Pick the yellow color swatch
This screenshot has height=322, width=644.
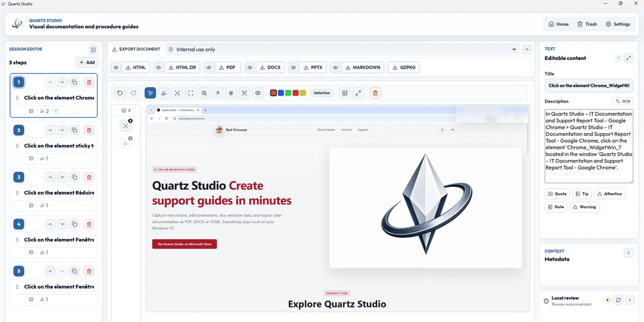click(x=303, y=93)
